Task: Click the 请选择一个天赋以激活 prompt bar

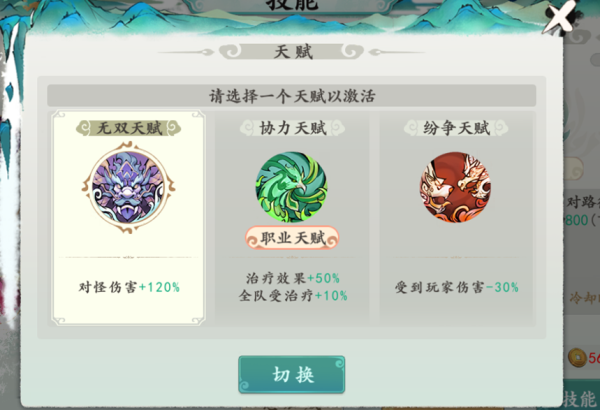Action: coord(292,95)
